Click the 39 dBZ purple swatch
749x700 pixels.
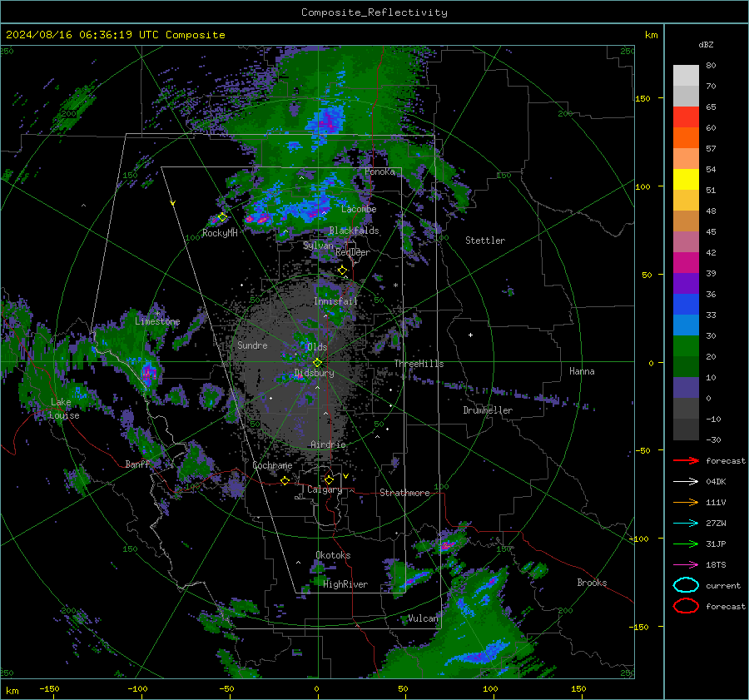(x=686, y=284)
